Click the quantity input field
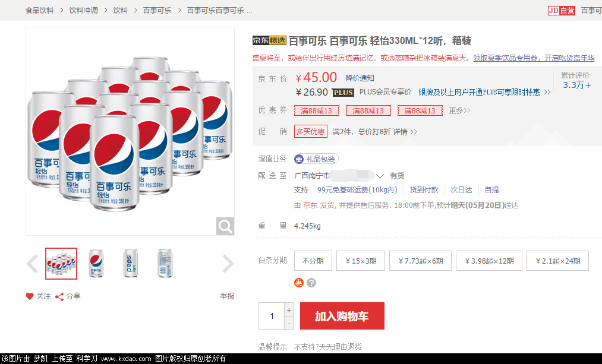 point(272,316)
